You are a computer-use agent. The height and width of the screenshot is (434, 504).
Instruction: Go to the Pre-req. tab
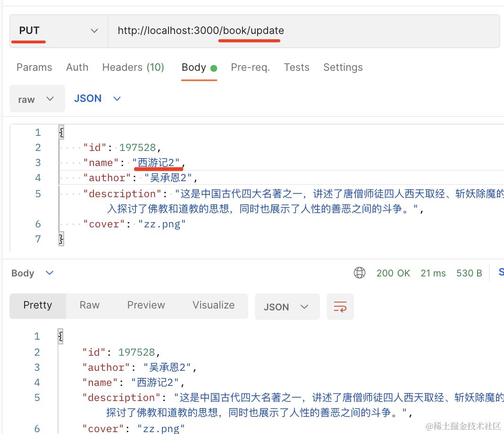click(250, 67)
